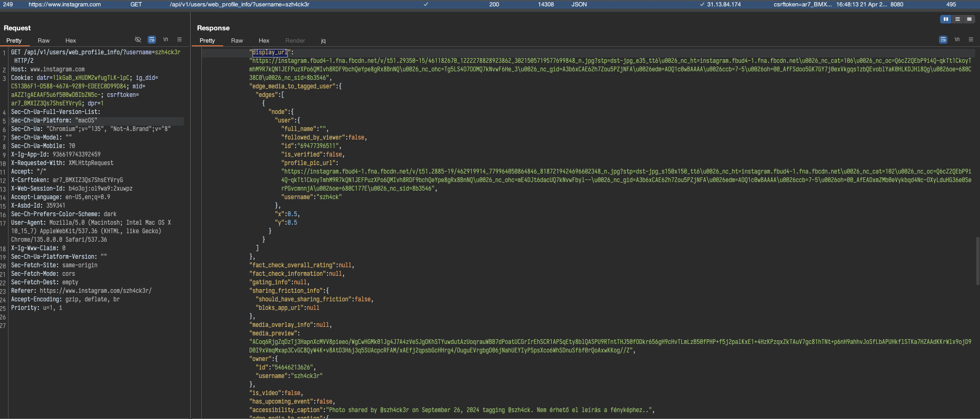Click the "id":"69477396511" line in Response
Viewport: 980px width, 419px height.
point(311,146)
